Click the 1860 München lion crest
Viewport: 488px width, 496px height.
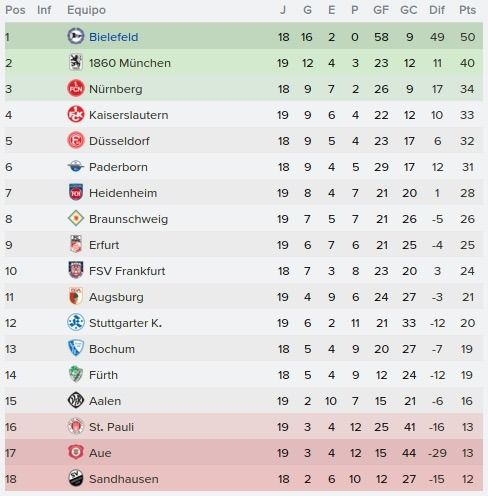coord(76,62)
